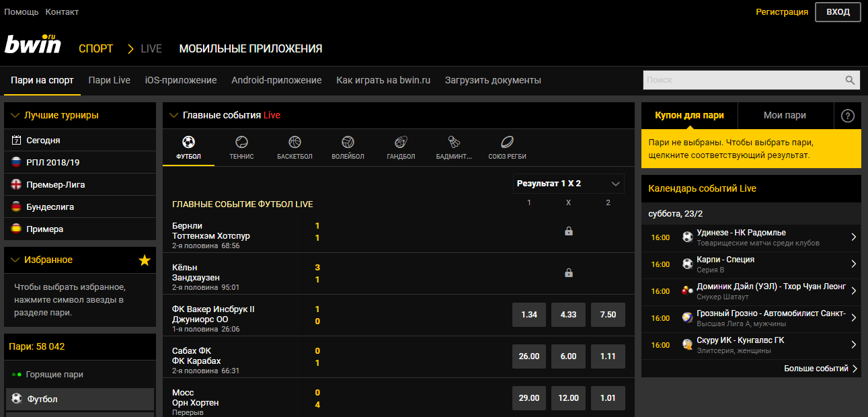Viewport: 868px width, 417px height.
Task: Open the Результат 1 X 2 dropdown
Action: click(568, 184)
